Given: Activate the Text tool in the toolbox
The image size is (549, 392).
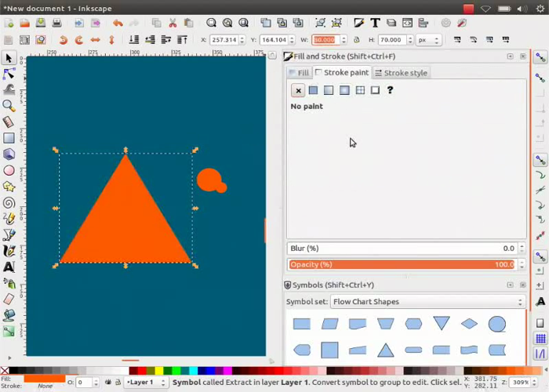Looking at the screenshot, I should (x=9, y=267).
